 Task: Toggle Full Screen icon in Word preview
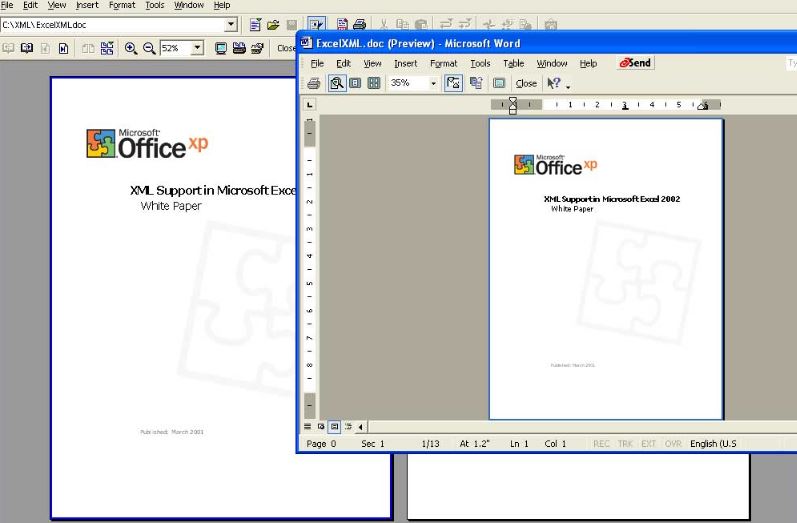click(x=499, y=83)
